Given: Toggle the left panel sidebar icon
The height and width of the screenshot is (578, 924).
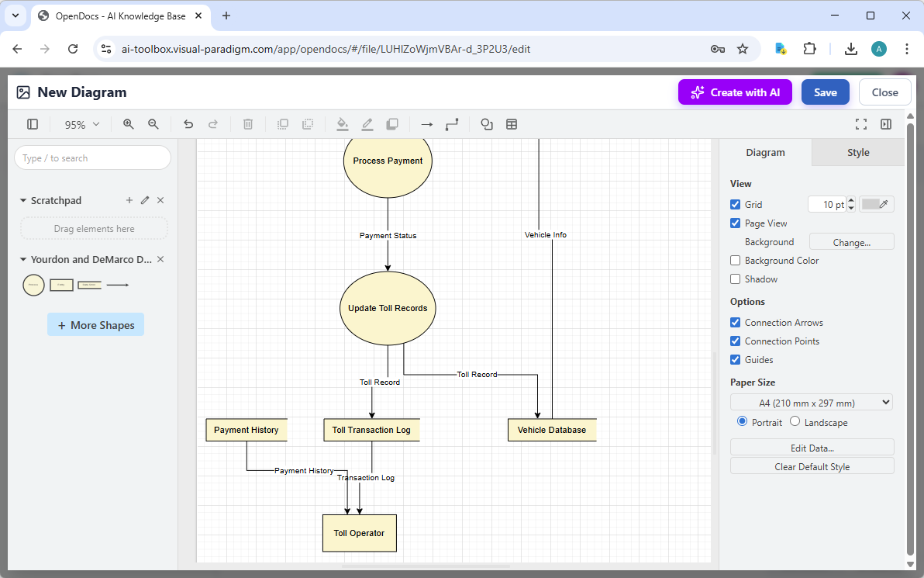Looking at the screenshot, I should [x=32, y=124].
